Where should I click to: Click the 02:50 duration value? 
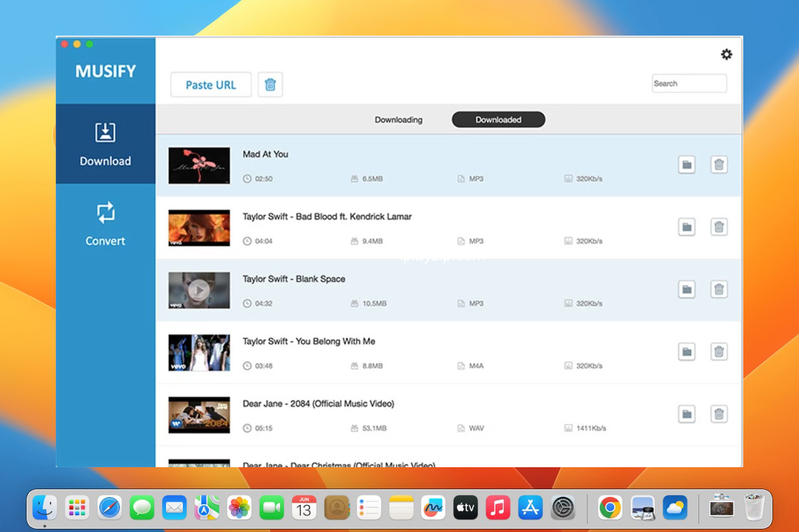coord(263,179)
